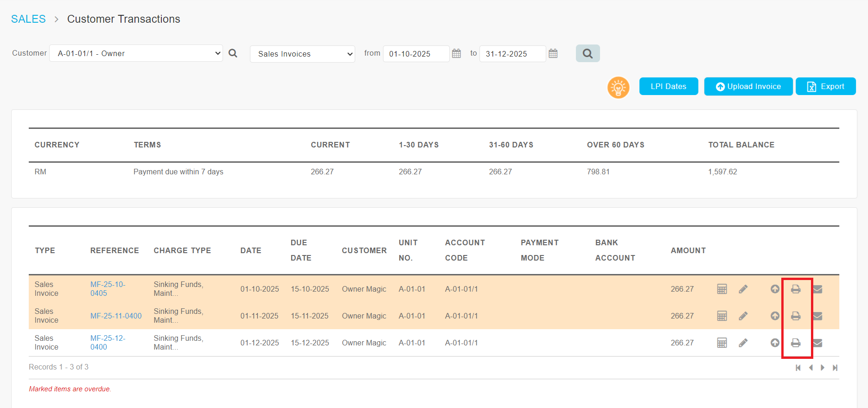Expand the Customer dropdown showing A-01-01/1 - Owner
Screen dimensions: 868x408
tap(136, 53)
